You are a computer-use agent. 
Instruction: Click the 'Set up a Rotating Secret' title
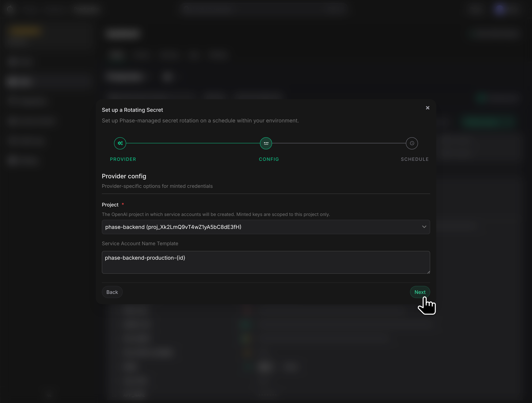pos(132,110)
